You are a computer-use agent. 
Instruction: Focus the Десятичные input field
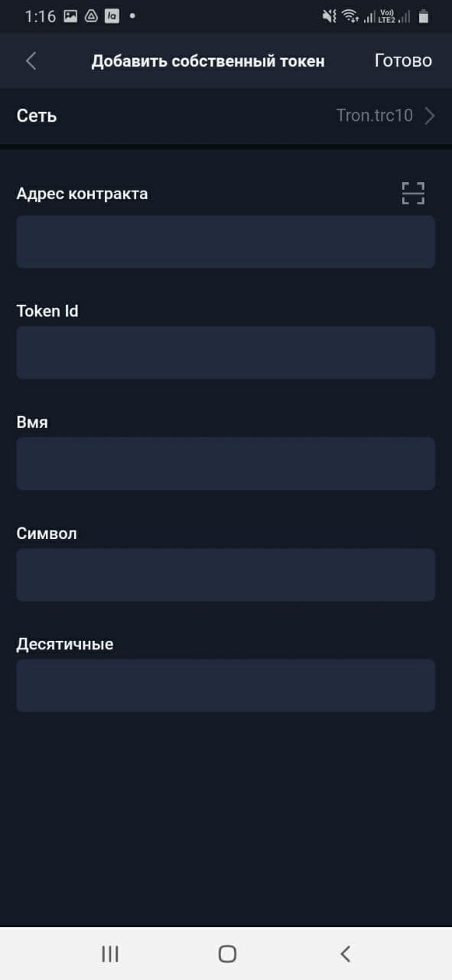[226, 686]
